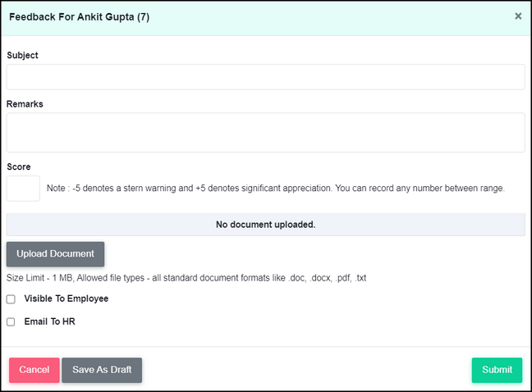The image size is (532, 392).
Task: Click the Score field label
Action: pos(19,166)
